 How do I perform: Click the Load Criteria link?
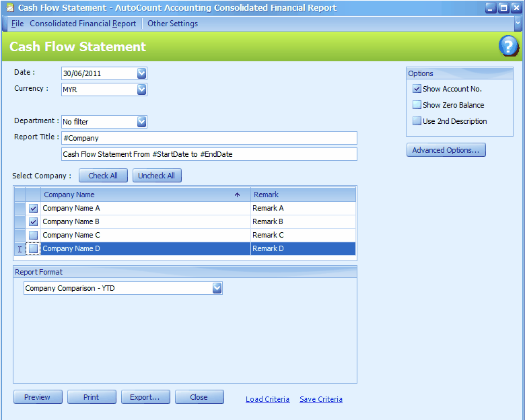pyautogui.click(x=267, y=399)
